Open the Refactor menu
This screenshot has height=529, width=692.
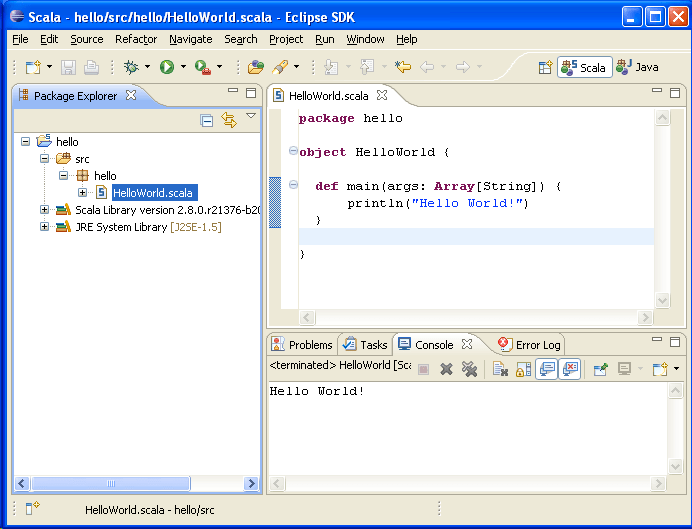pyautogui.click(x=136, y=39)
